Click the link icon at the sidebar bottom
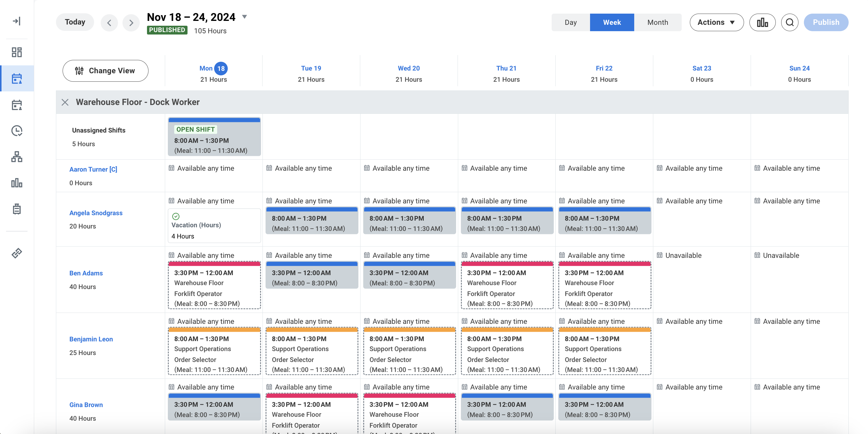Image resolution: width=868 pixels, height=434 pixels. [17, 253]
